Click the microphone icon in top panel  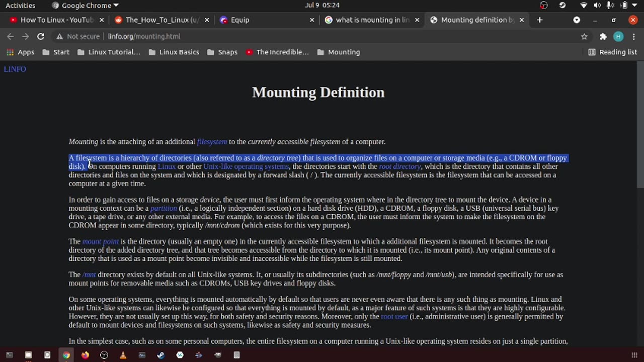pyautogui.click(x=610, y=6)
